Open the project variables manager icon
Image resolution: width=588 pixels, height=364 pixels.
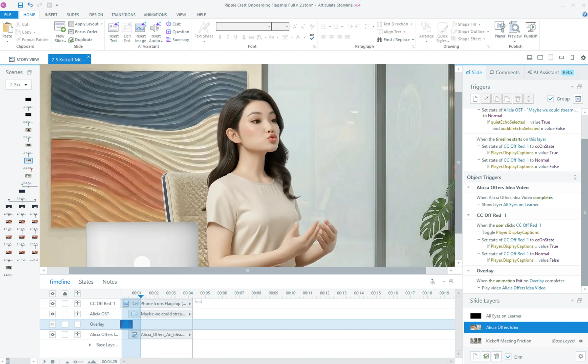pyautogui.click(x=578, y=99)
